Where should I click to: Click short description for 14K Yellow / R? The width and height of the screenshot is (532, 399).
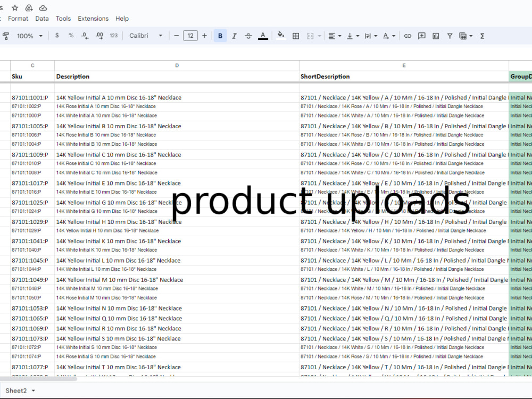(x=404, y=329)
